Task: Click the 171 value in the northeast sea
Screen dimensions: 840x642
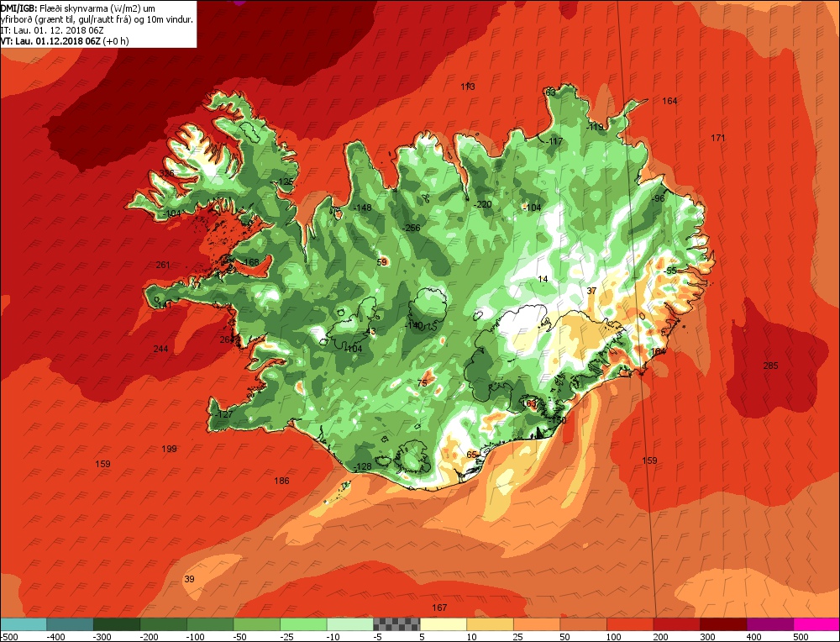Action: coord(718,139)
